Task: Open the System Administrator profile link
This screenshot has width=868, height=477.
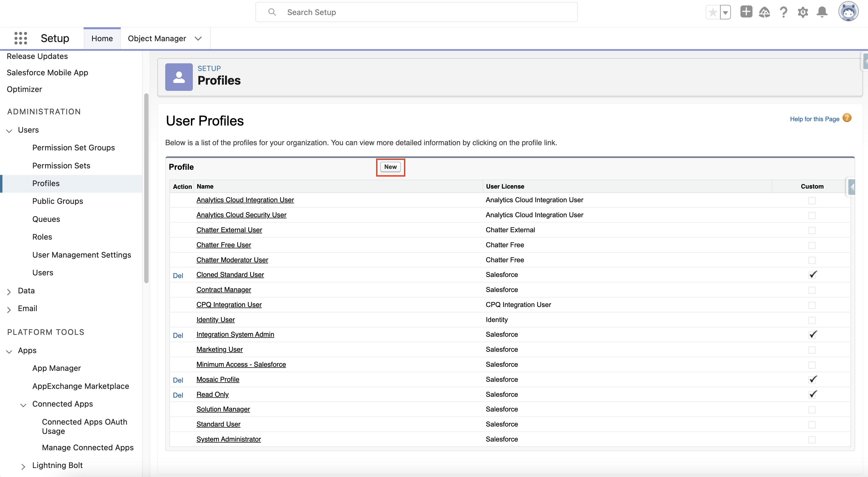Action: click(x=228, y=439)
